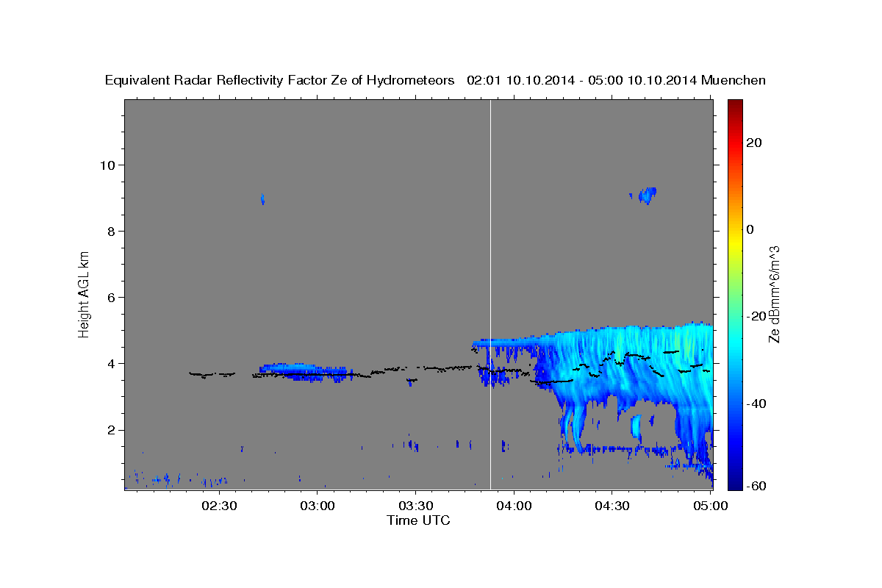
Task: Click the dark red top of the colorbar
Action: pyautogui.click(x=734, y=107)
